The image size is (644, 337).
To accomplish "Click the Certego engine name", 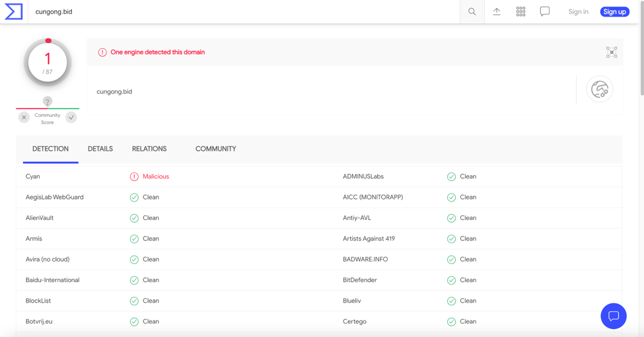I will pos(355,321).
